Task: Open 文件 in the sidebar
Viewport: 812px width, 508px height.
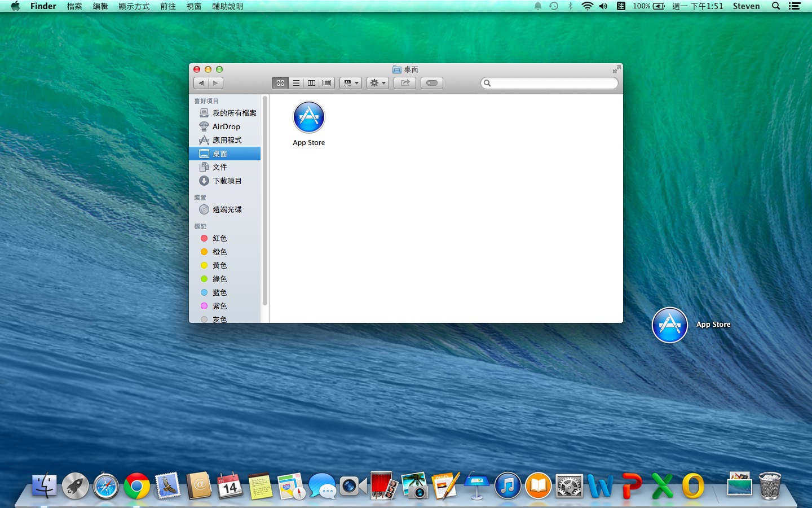Action: coord(225,167)
